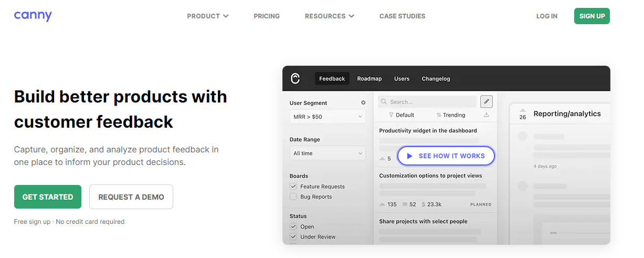Open User Segment settings gear

click(x=363, y=103)
